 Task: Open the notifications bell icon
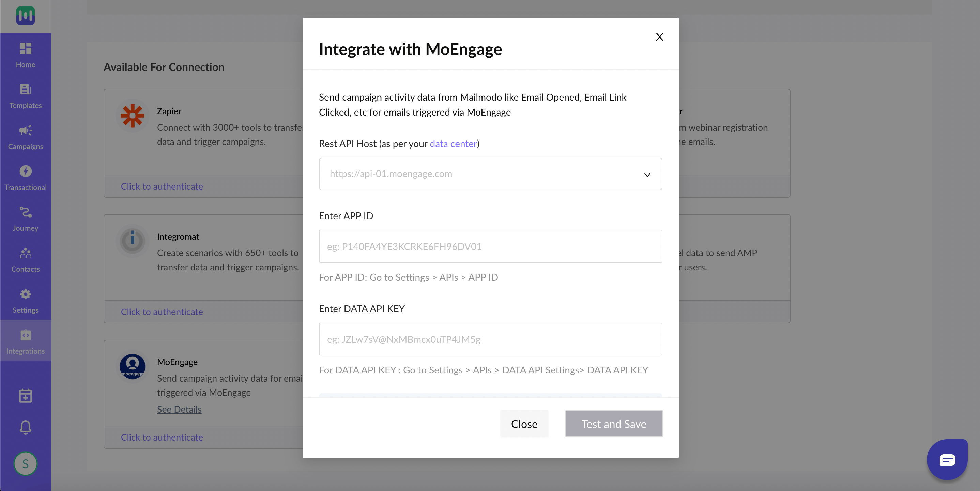click(26, 427)
